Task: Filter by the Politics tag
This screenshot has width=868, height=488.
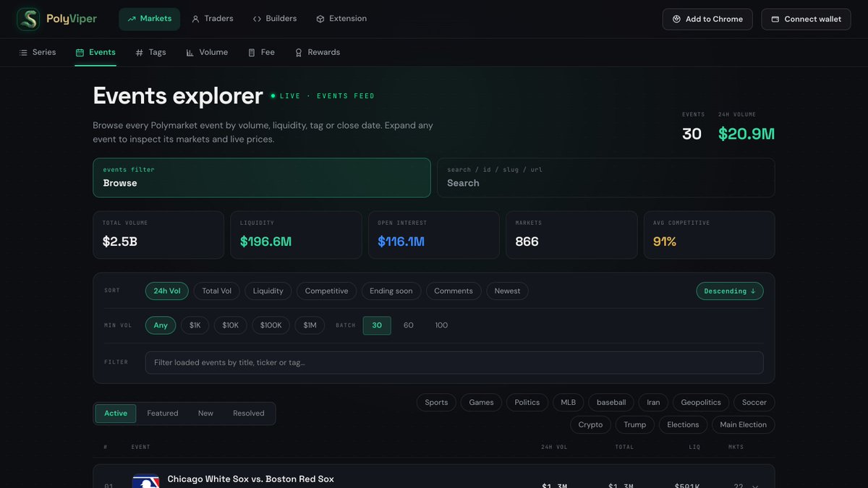Action: 527,403
